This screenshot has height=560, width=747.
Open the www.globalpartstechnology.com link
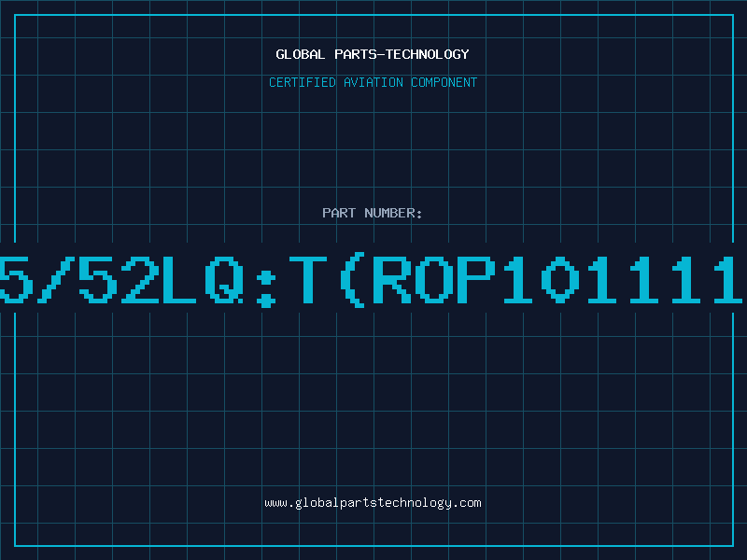[x=373, y=503]
